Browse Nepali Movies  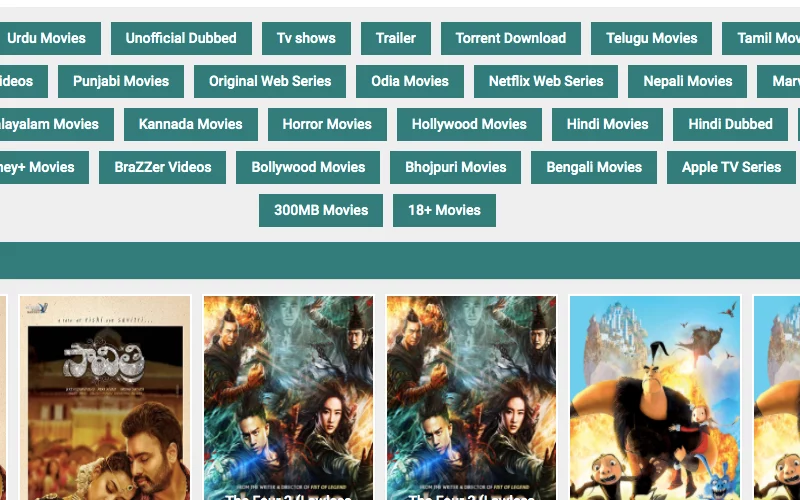click(688, 81)
